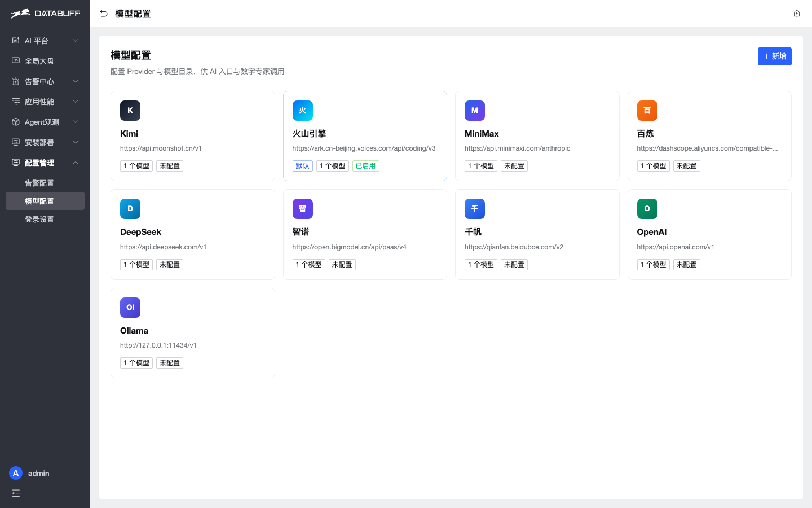Click the Ollama Ol provider icon
Viewport: 812px width, 508px height.
pyautogui.click(x=130, y=308)
